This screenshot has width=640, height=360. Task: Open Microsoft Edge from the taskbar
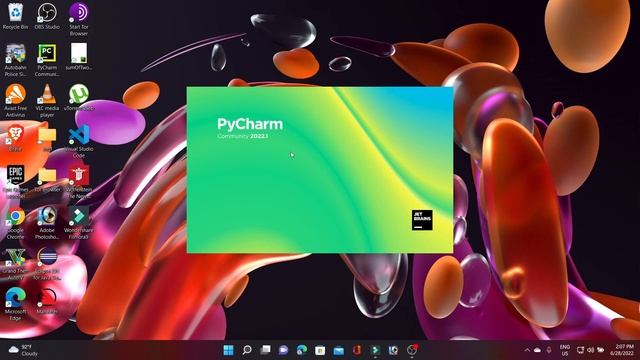click(302, 350)
